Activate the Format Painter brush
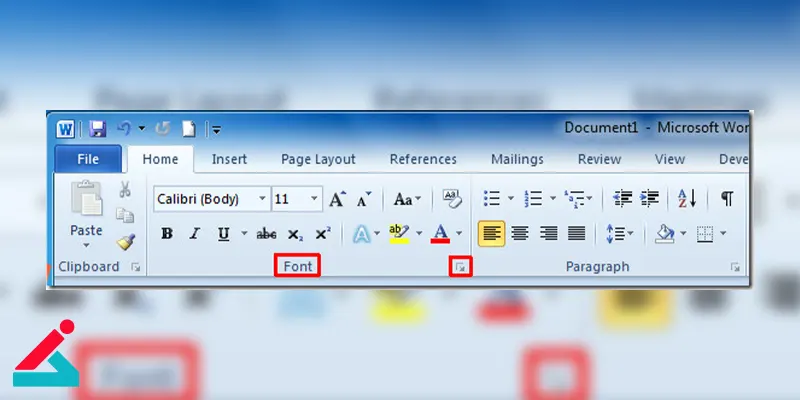The image size is (800, 400). point(126,242)
